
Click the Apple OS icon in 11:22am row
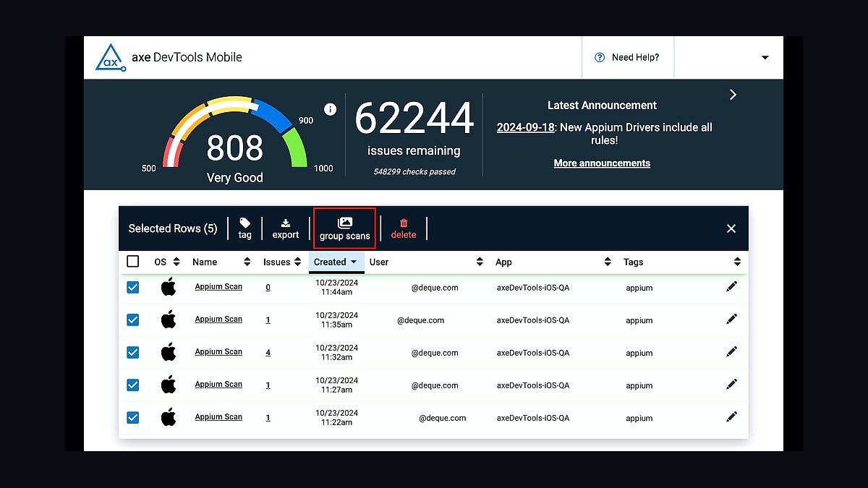[169, 416]
